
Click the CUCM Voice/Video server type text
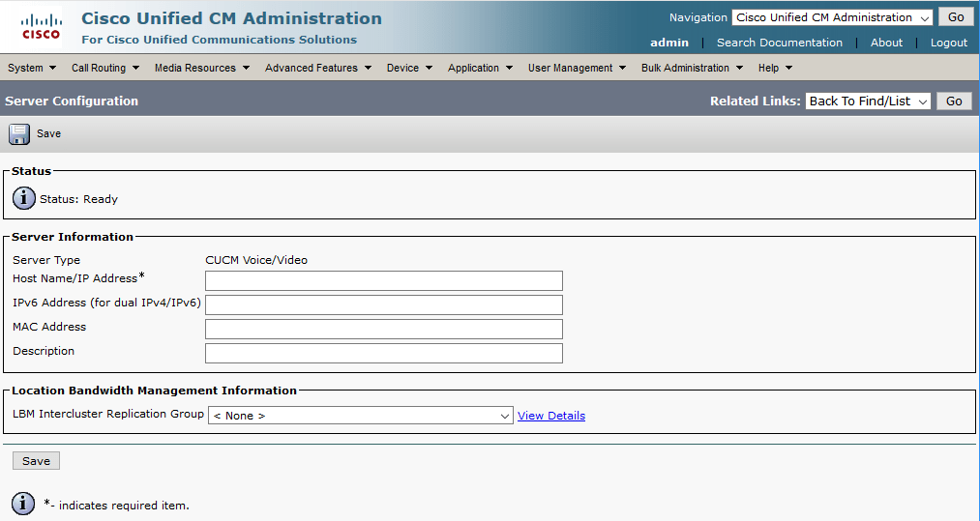[256, 260]
